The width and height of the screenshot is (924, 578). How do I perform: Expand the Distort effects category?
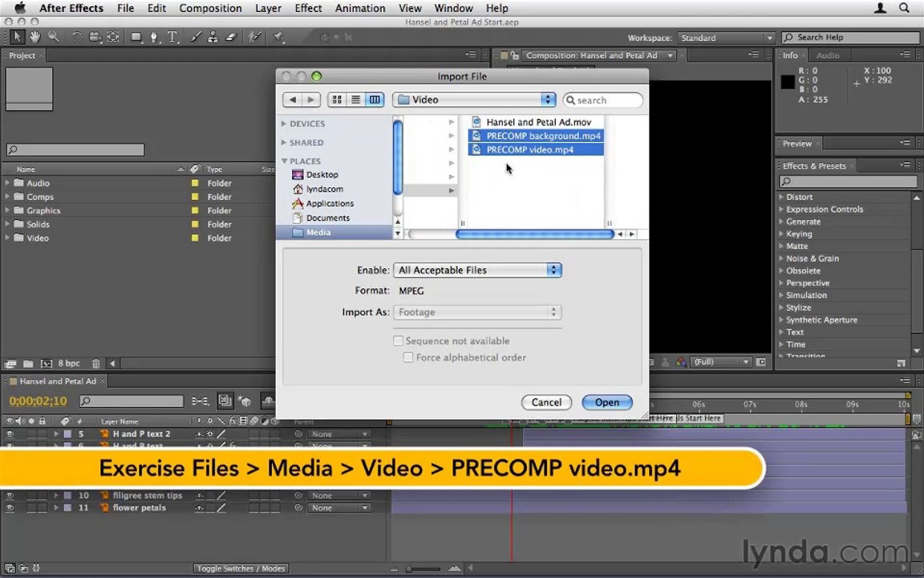click(781, 197)
